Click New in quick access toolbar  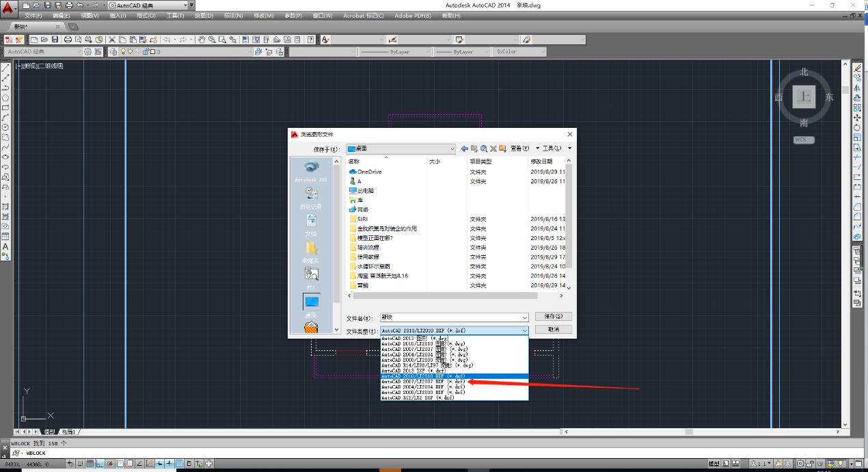tap(27, 5)
